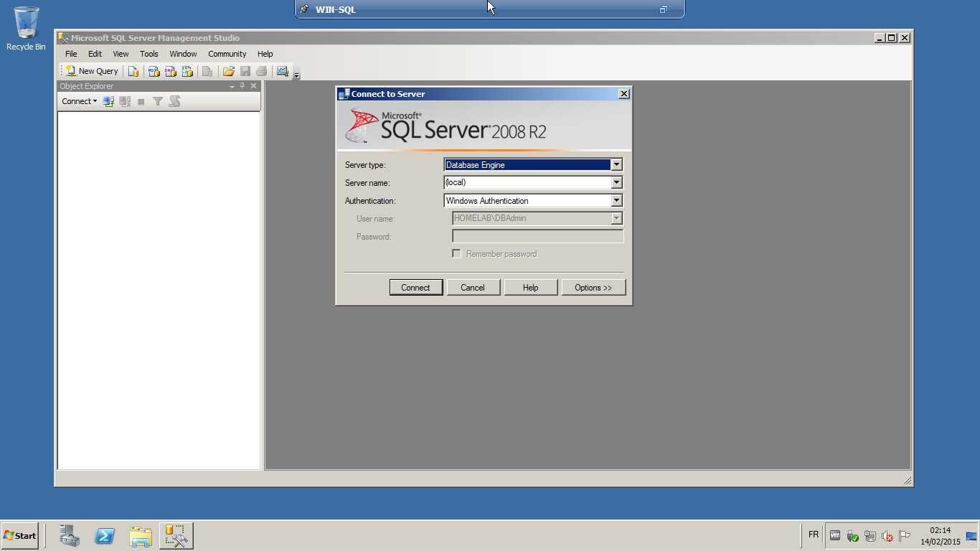Open the Window menu
The height and width of the screenshot is (551, 980).
(x=183, y=54)
